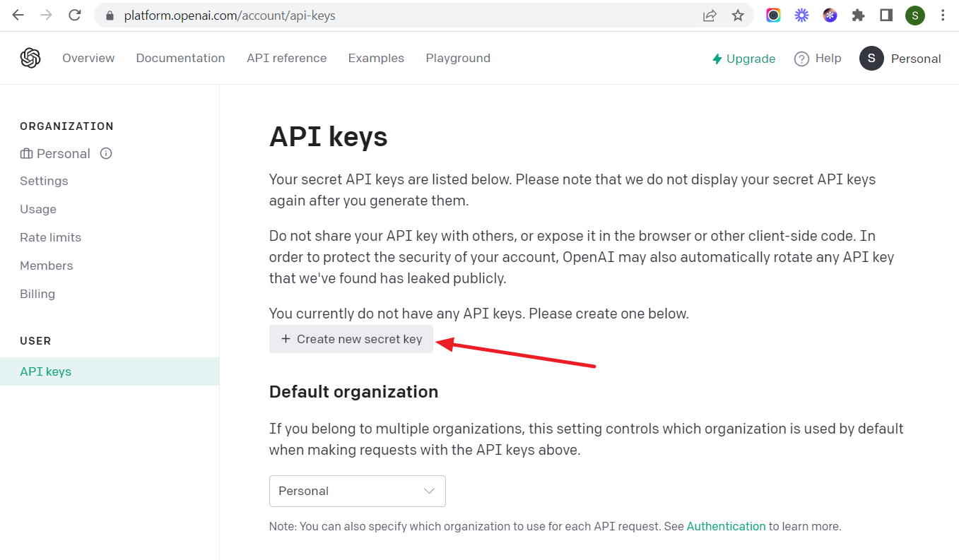Click Create new secret key
The image size is (959, 560).
(x=351, y=339)
